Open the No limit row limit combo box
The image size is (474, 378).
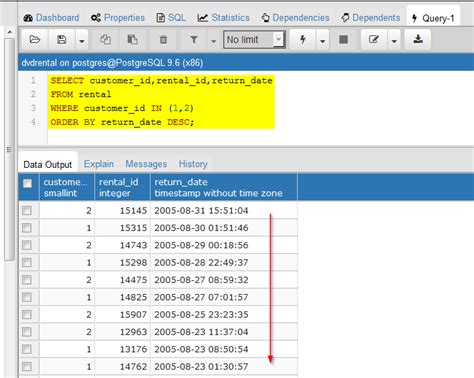[x=254, y=40]
